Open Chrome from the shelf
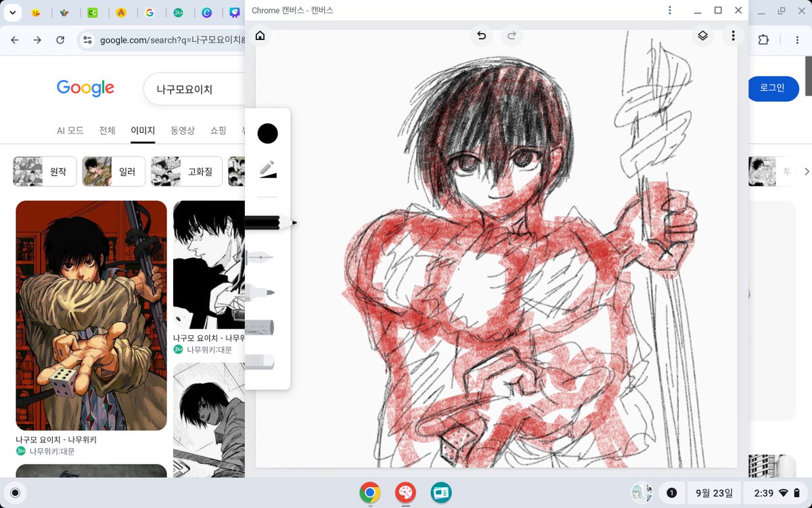The height and width of the screenshot is (508, 812). pyautogui.click(x=369, y=492)
